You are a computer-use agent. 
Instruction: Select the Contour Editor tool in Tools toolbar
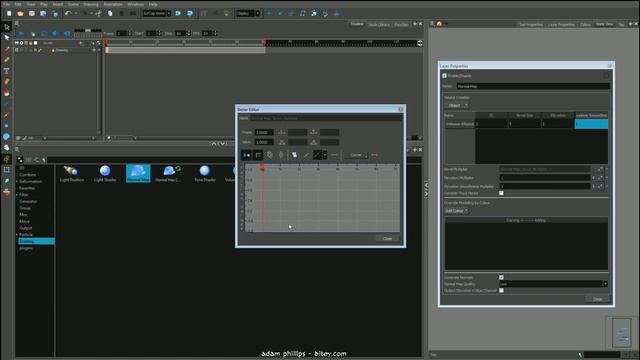(7, 38)
